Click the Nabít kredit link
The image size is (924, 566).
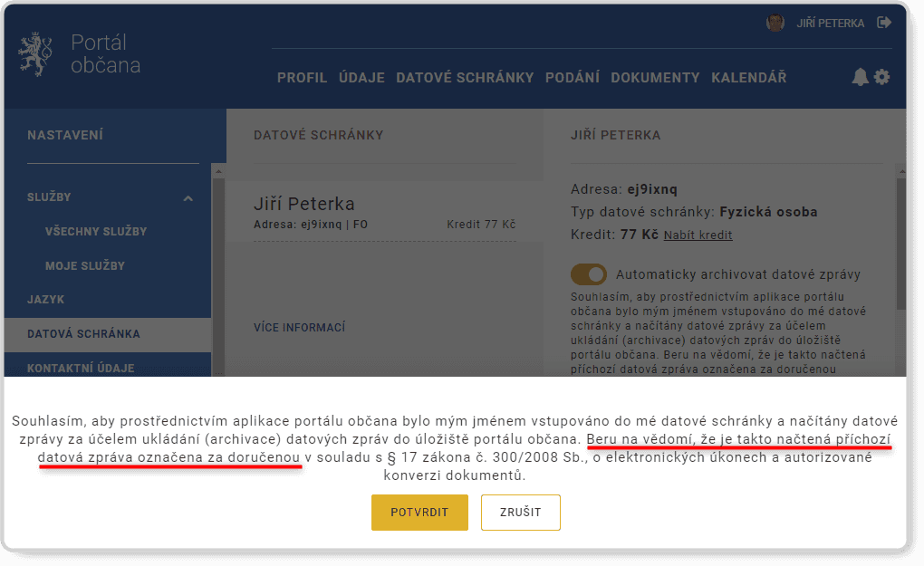[698, 235]
